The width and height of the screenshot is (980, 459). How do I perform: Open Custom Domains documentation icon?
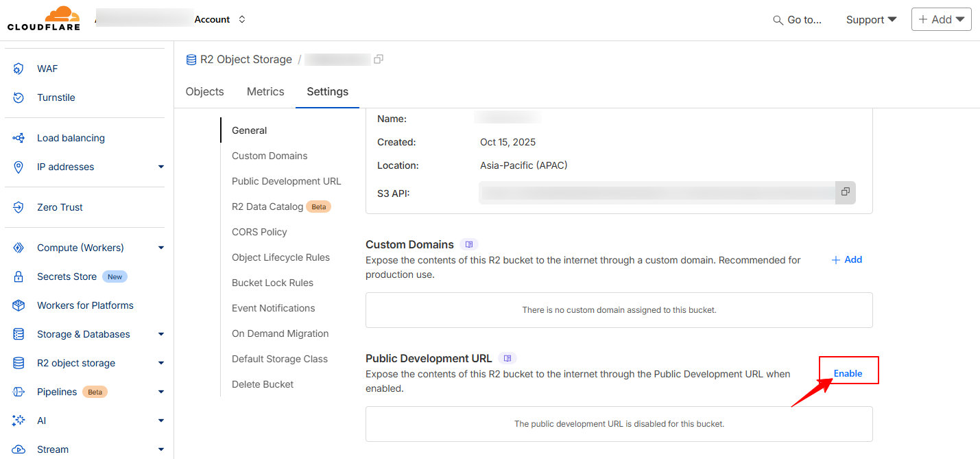469,244
